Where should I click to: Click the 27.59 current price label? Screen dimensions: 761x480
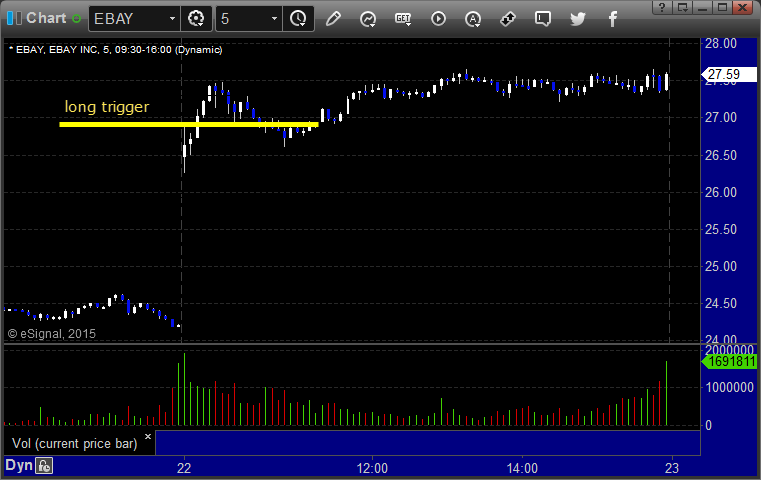click(728, 74)
